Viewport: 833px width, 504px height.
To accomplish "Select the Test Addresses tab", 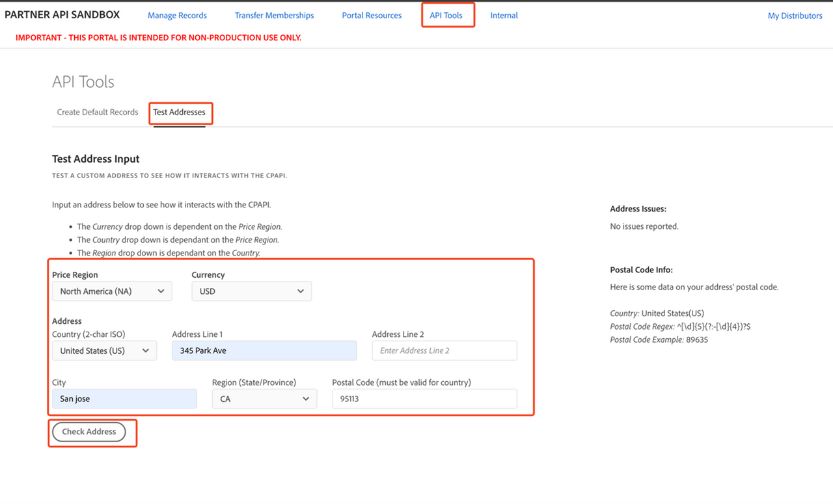I will click(179, 112).
